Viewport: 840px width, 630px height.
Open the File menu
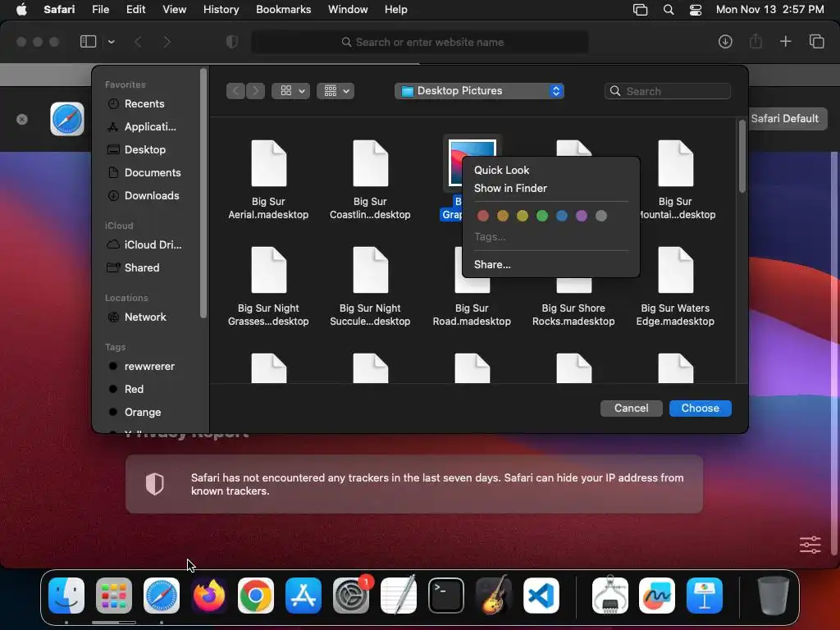[x=100, y=10]
